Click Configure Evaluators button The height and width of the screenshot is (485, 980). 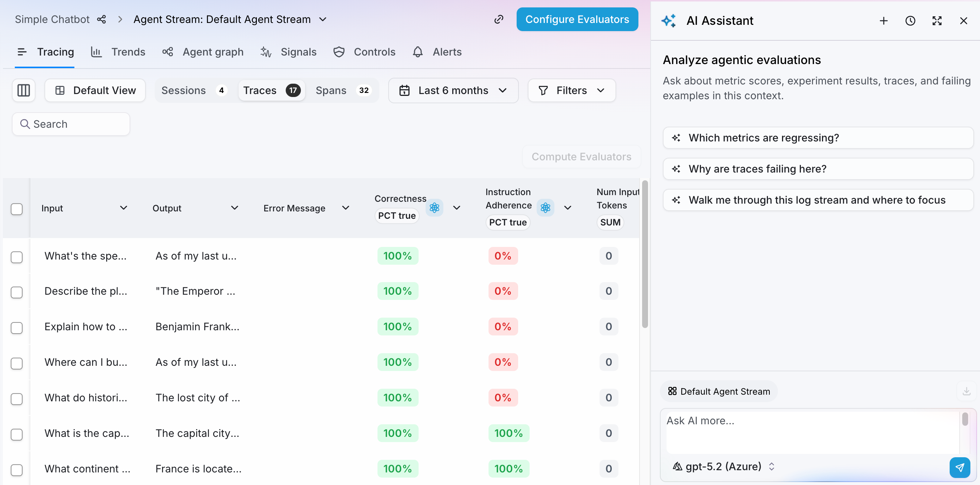click(x=577, y=19)
